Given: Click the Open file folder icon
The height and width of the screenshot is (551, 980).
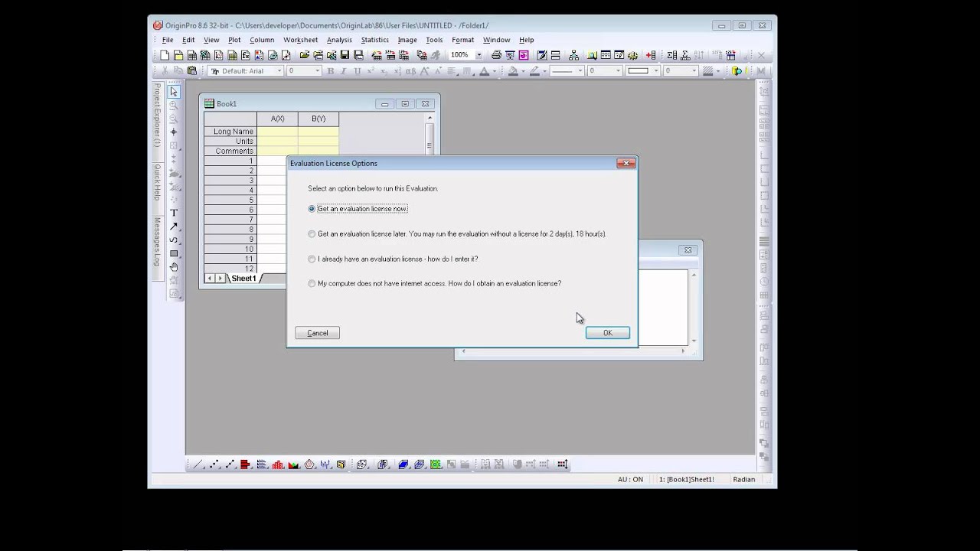Looking at the screenshot, I should tap(304, 55).
